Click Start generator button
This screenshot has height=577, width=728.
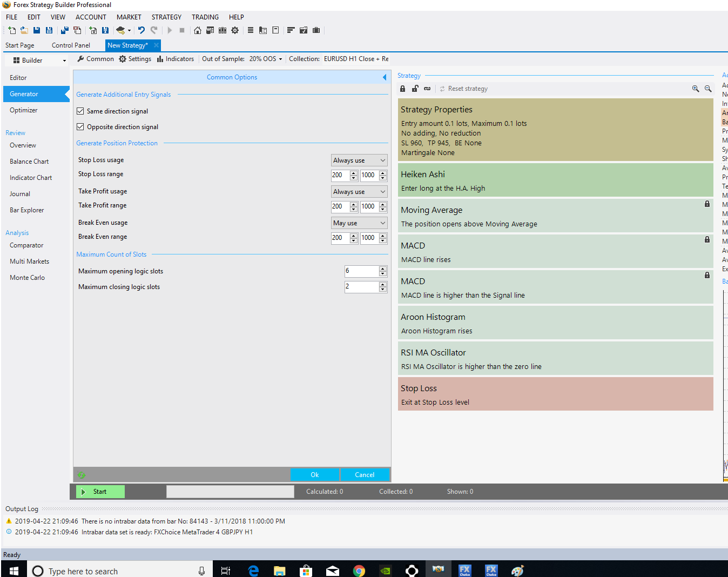pos(100,492)
